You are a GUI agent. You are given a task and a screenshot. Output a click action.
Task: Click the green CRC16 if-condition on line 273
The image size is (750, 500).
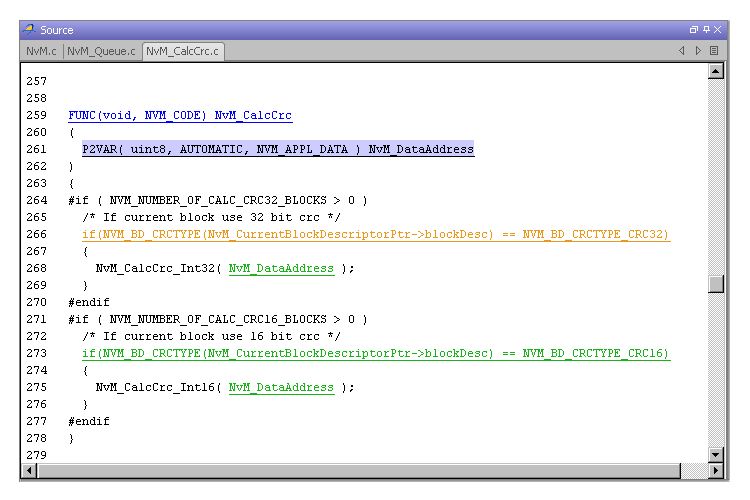(376, 354)
